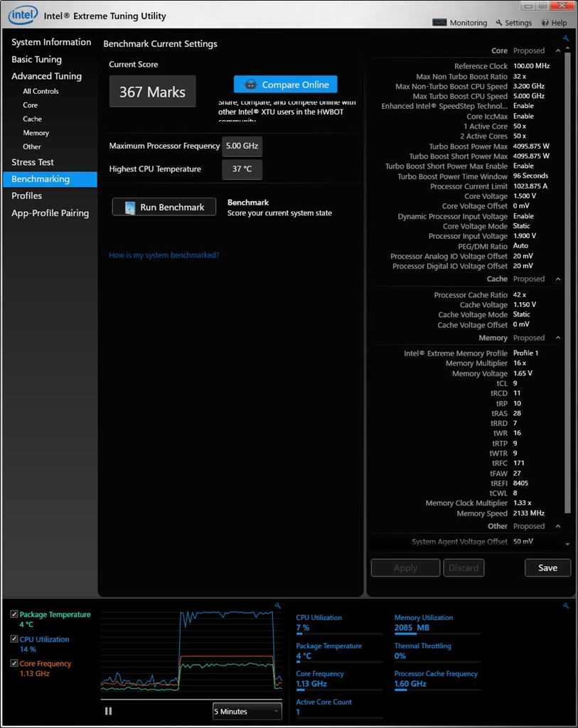
Task: Select Other under Advanced Tuning
Action: coord(31,146)
